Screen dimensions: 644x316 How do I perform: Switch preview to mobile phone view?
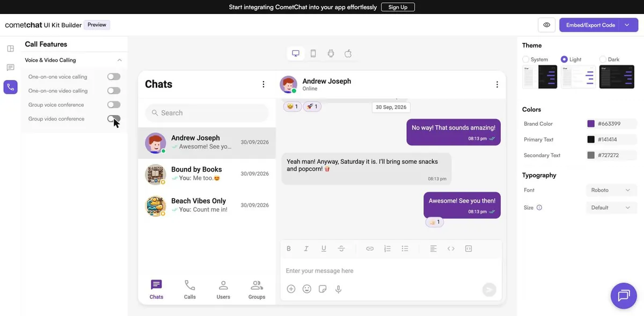click(313, 53)
